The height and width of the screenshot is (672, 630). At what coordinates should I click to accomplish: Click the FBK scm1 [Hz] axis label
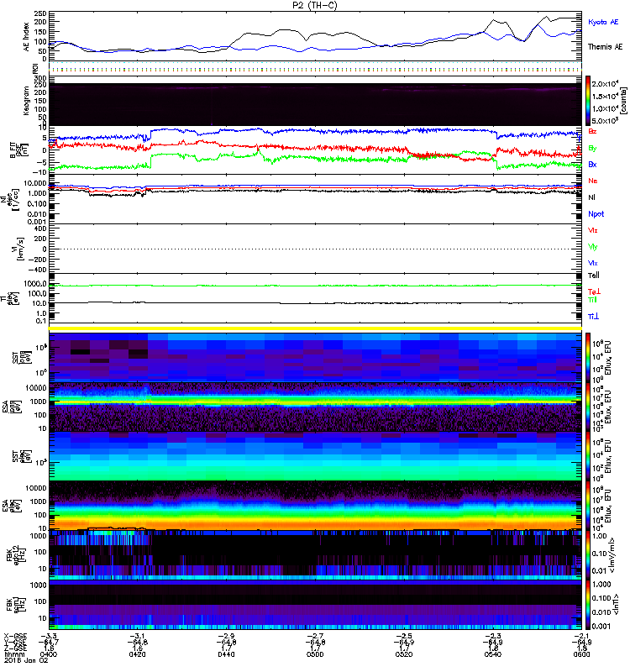pyautogui.click(x=16, y=605)
